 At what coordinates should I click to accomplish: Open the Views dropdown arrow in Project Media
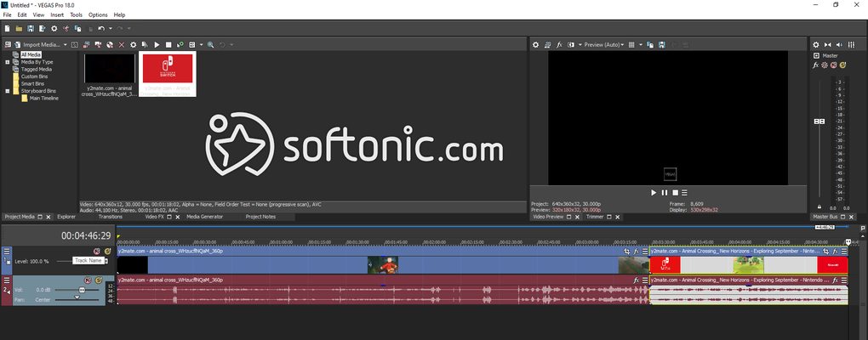[201, 45]
